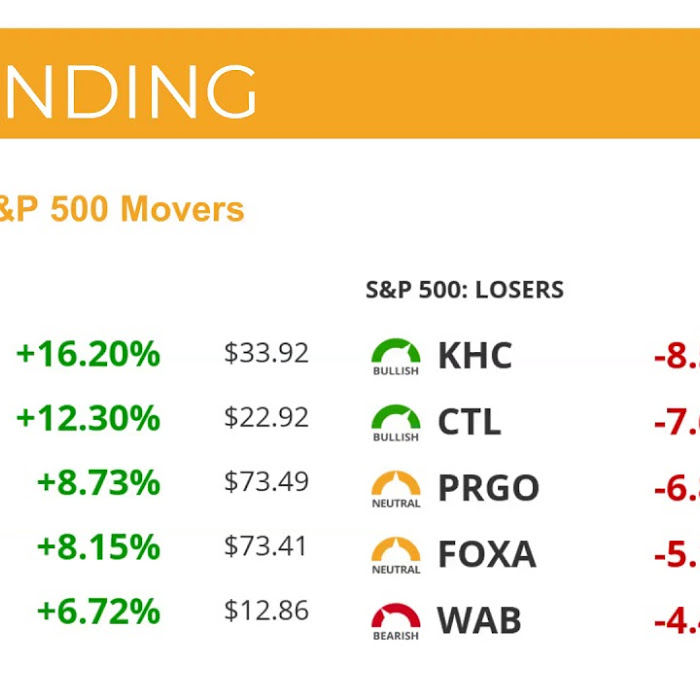Click the +16.20% gainer percentage
The image size is (700, 700).
pyautogui.click(x=88, y=354)
